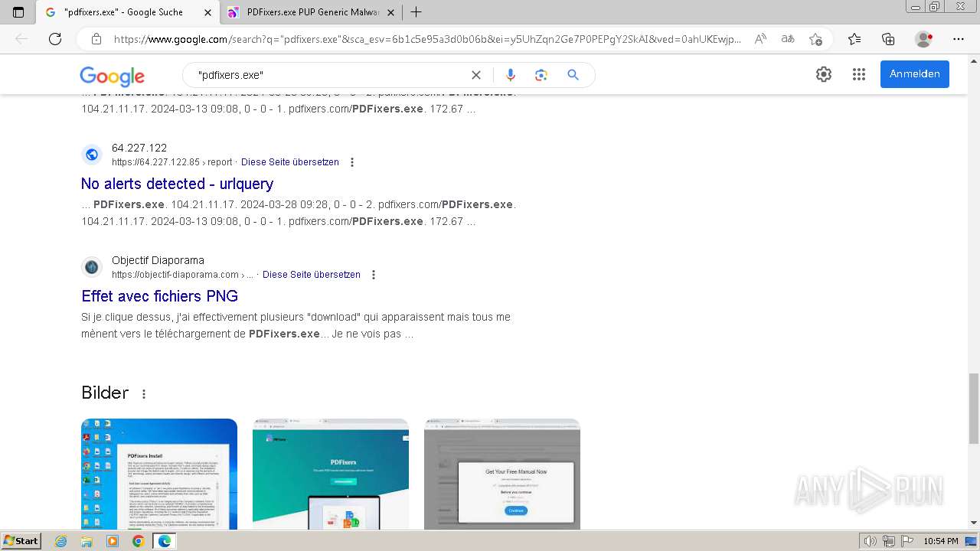This screenshot has width=980, height=551.
Task: Submit search with magnifier icon
Action: click(x=573, y=75)
